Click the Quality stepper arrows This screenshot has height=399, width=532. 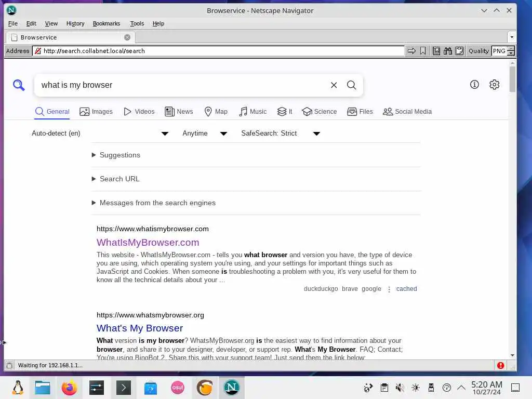[x=511, y=51]
